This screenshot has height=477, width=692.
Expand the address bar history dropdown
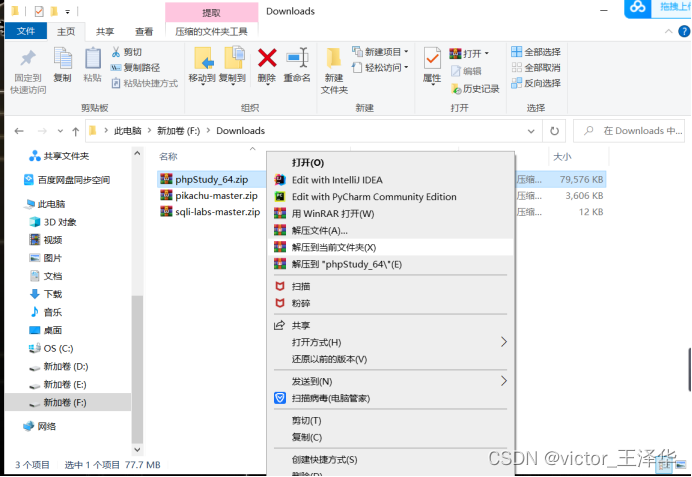coord(531,131)
